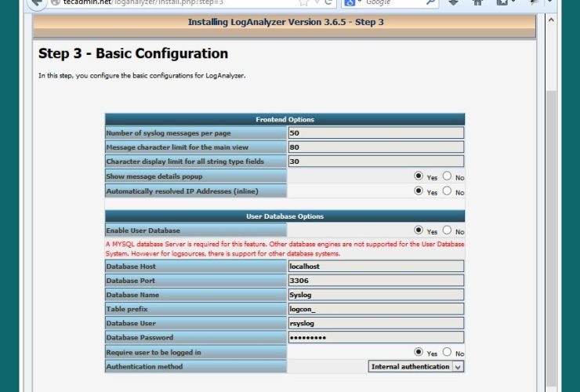Select No for Show message details popup
The height and width of the screenshot is (392, 580).
click(x=448, y=176)
